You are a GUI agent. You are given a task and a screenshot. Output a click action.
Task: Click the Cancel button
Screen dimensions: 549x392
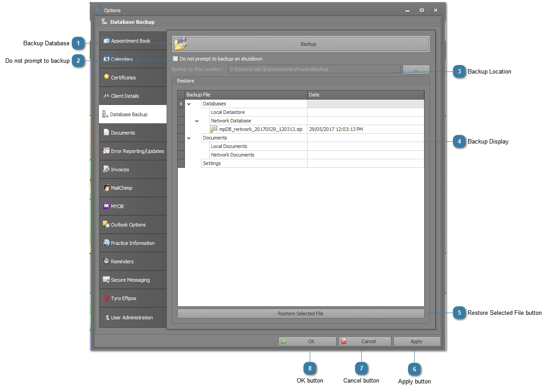pyautogui.click(x=365, y=341)
